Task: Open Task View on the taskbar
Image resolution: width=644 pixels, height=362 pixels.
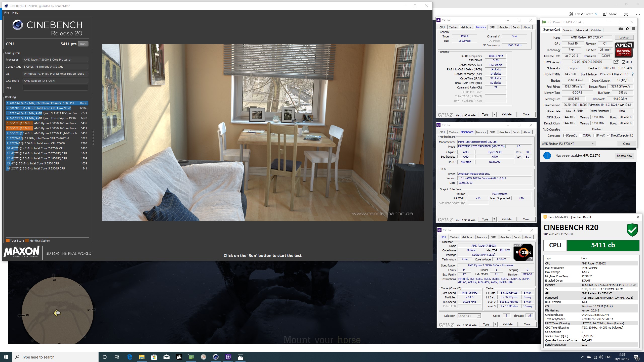Action: [117, 357]
